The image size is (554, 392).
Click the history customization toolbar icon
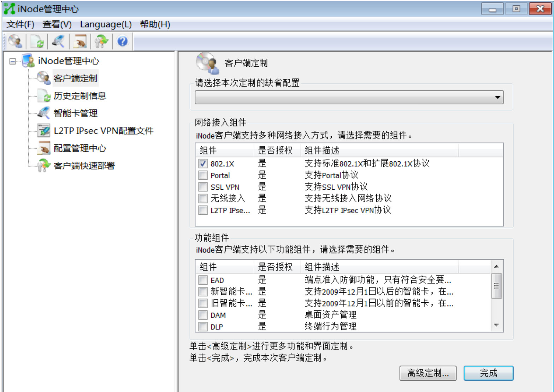37,41
